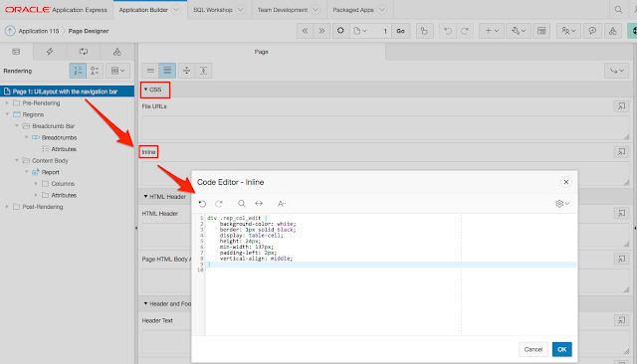
Task: Open the Team Development tab
Action: click(283, 10)
